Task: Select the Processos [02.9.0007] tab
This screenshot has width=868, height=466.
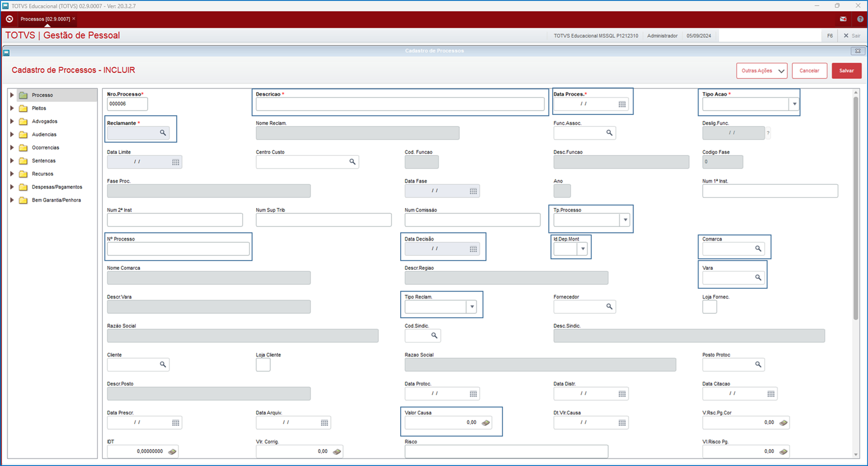Action: (x=45, y=19)
